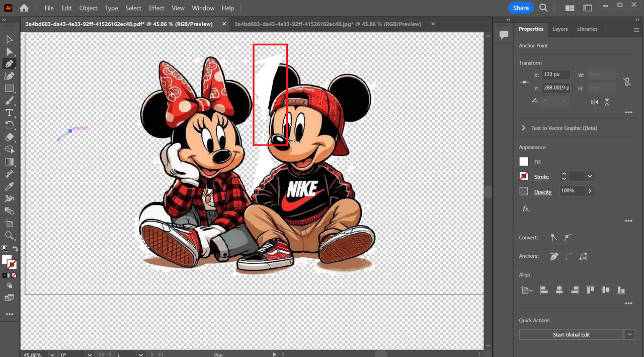
Task: Expand Text to Vector Graphic section
Action: tap(524, 128)
